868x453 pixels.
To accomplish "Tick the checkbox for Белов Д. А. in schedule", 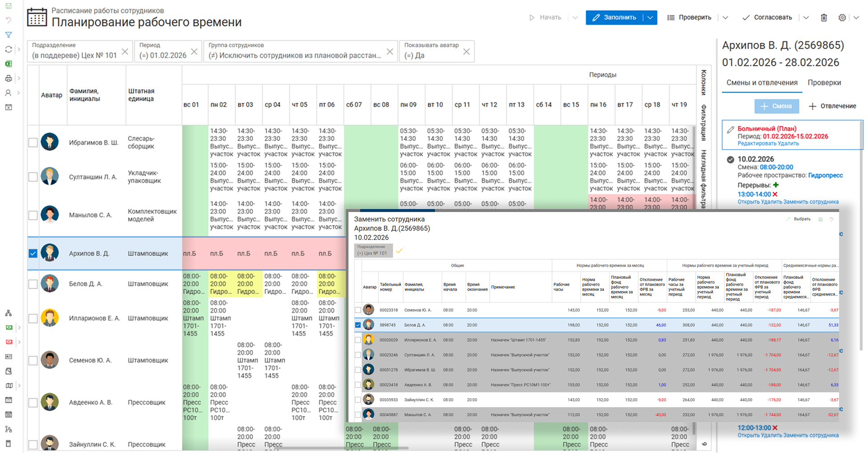I will [x=33, y=284].
